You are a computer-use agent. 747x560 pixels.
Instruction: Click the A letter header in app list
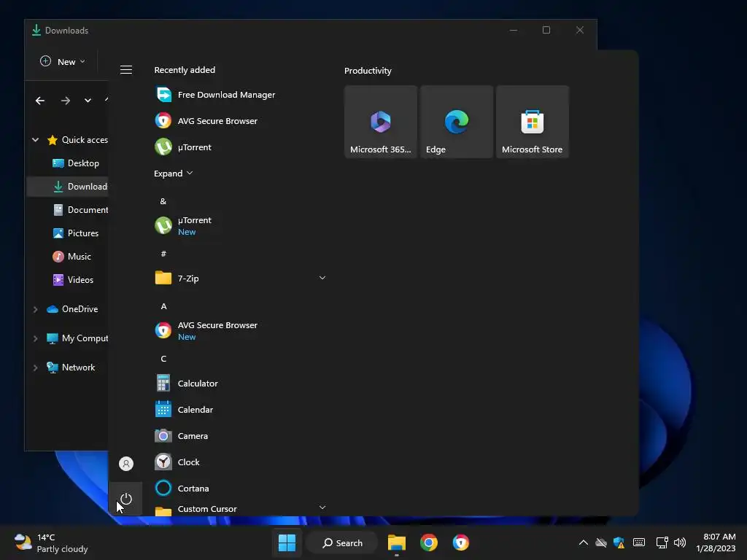pyautogui.click(x=163, y=306)
